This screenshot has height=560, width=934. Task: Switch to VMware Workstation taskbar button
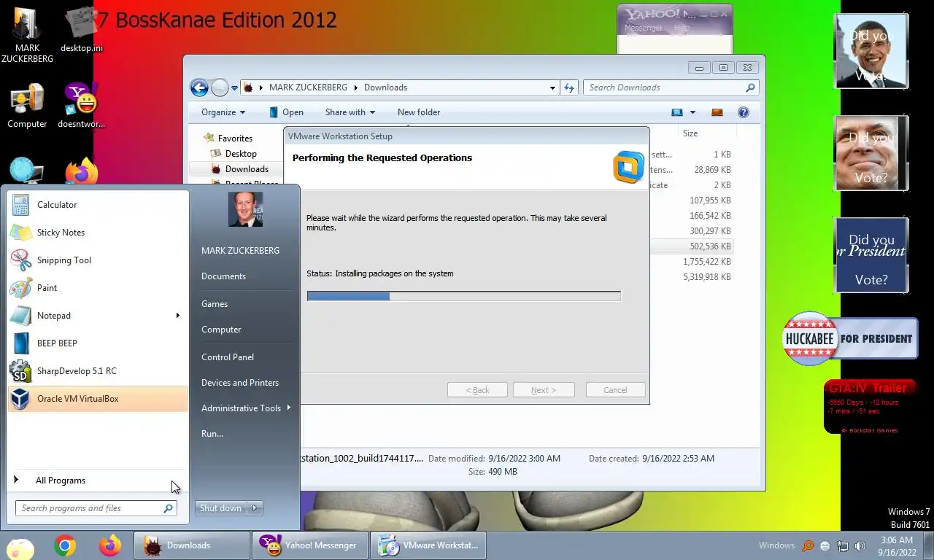point(428,545)
